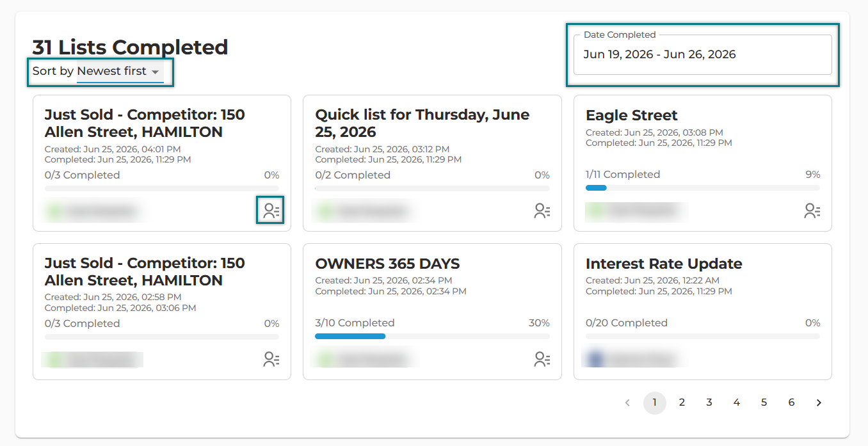Open contacts icon on Eagle Street card
Viewport: 868px width, 446px height.
(812, 211)
